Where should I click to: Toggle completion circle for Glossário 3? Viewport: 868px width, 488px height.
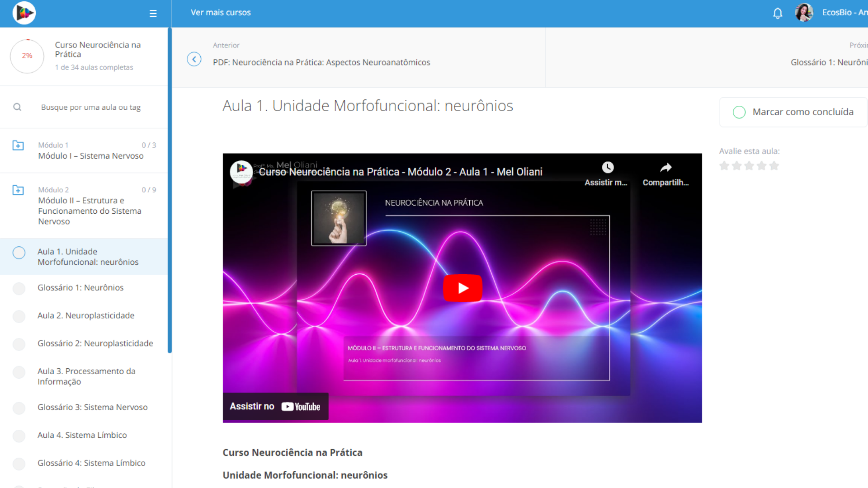click(x=19, y=408)
